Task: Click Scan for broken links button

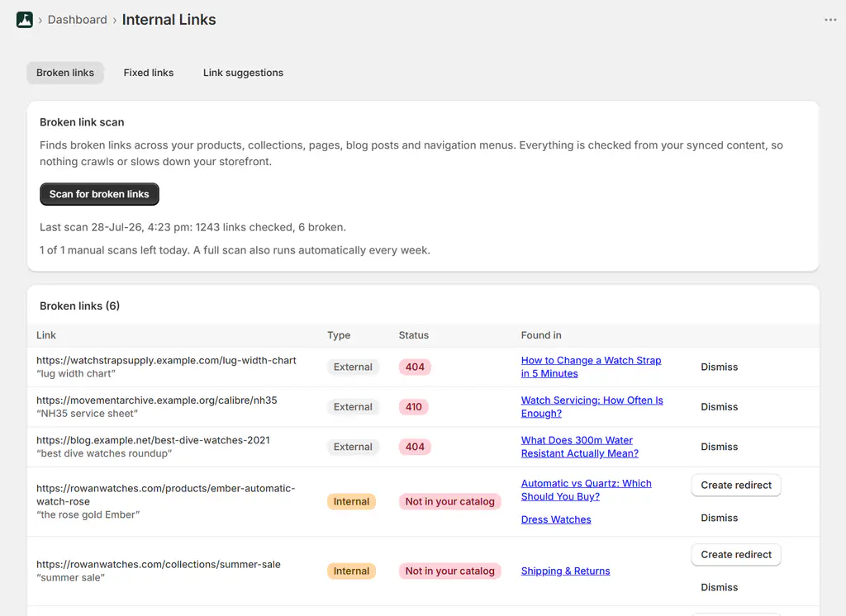Action: [99, 194]
